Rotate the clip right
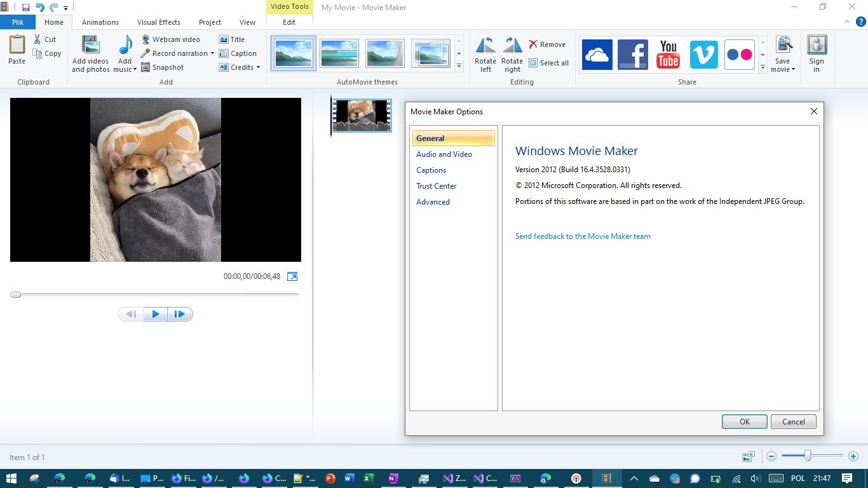Image resolution: width=868 pixels, height=488 pixels. [512, 53]
